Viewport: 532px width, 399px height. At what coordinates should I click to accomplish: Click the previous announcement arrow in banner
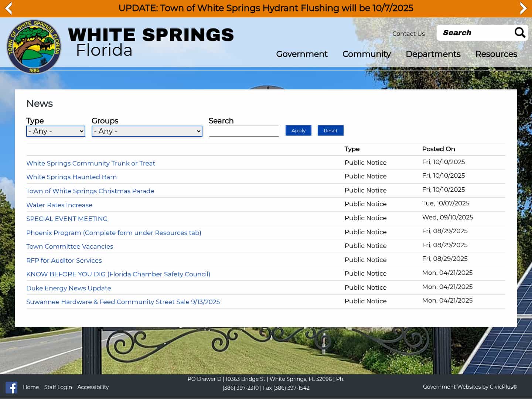[x=8, y=8]
